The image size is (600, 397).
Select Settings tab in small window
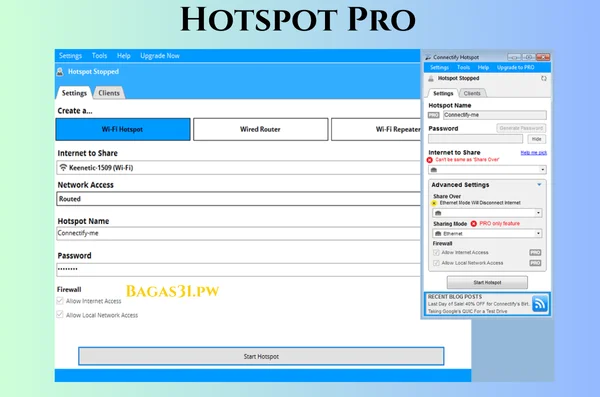(x=443, y=93)
